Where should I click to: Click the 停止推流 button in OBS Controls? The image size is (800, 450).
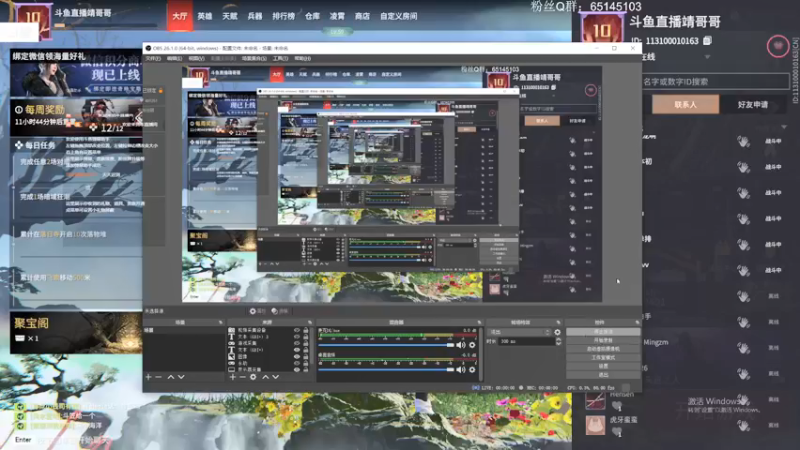click(x=603, y=332)
